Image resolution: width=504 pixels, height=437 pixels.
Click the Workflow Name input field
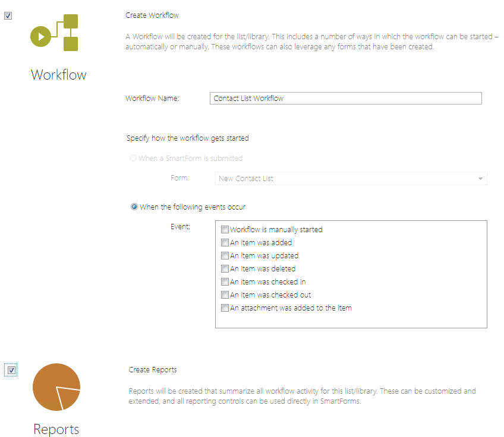click(x=345, y=98)
